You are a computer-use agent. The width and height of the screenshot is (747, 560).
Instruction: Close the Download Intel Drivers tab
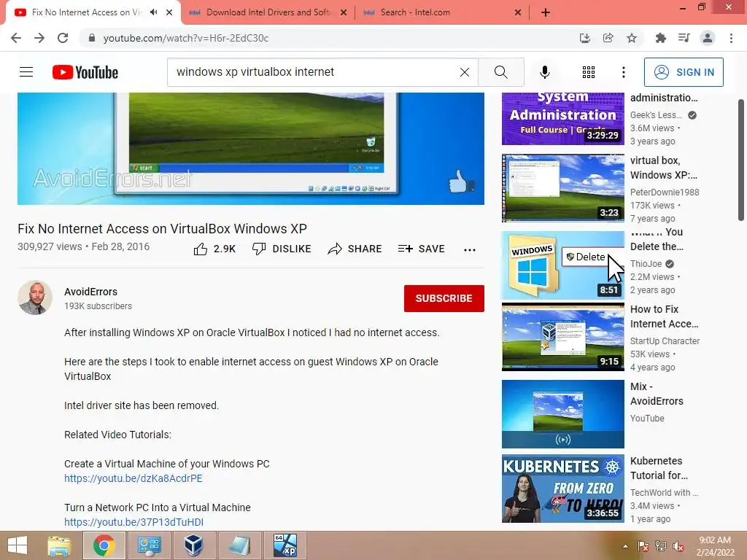coord(344,13)
